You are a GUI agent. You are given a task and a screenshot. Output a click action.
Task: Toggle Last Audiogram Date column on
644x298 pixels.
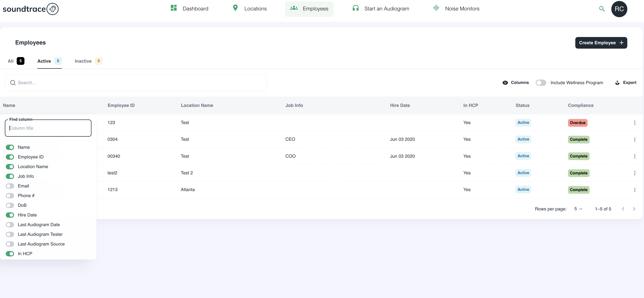(10, 225)
